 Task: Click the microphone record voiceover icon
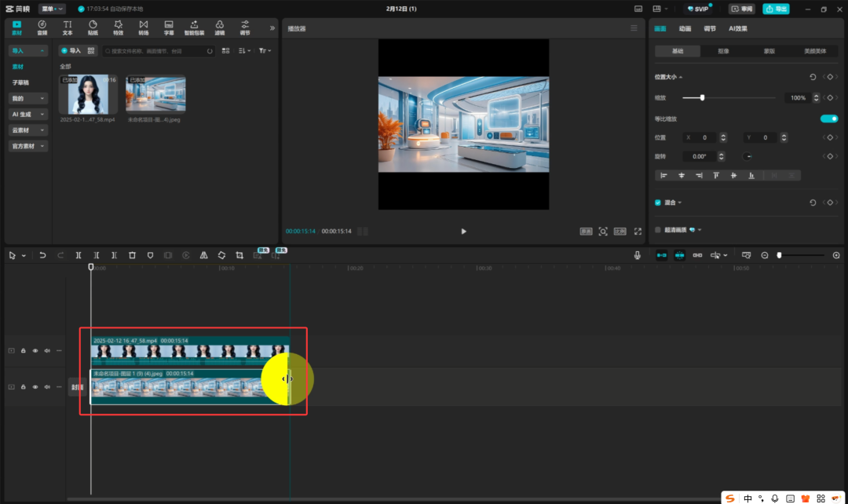click(638, 255)
